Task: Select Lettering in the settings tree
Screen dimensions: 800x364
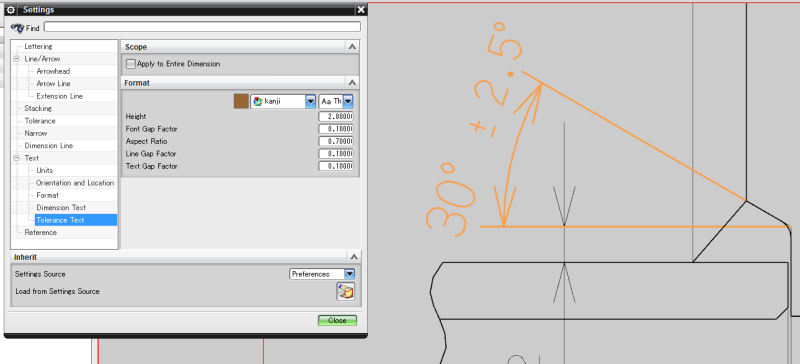Action: [38, 46]
